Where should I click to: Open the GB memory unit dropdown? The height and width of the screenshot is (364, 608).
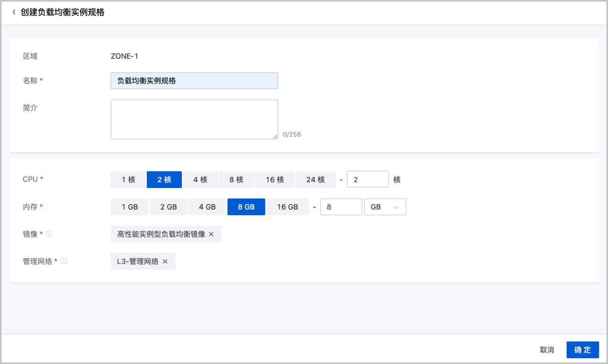pyautogui.click(x=385, y=207)
